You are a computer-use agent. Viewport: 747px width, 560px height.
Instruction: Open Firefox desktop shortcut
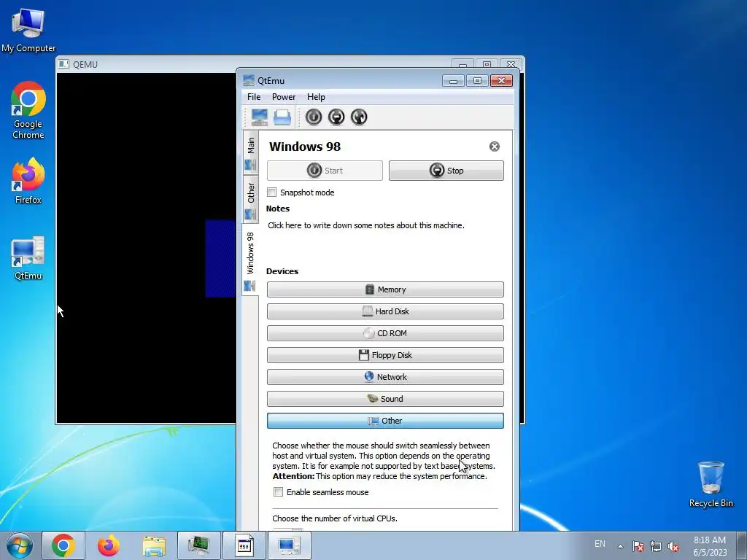[x=28, y=181]
